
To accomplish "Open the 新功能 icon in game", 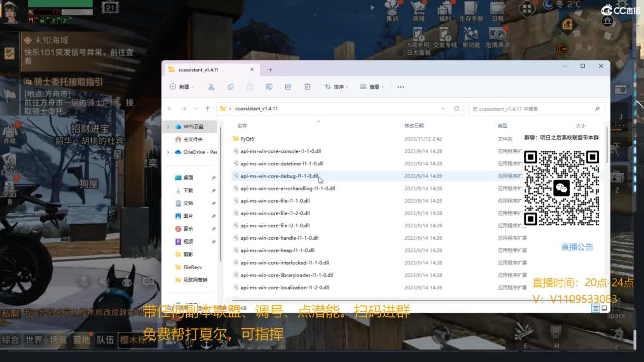I will pos(471,37).
